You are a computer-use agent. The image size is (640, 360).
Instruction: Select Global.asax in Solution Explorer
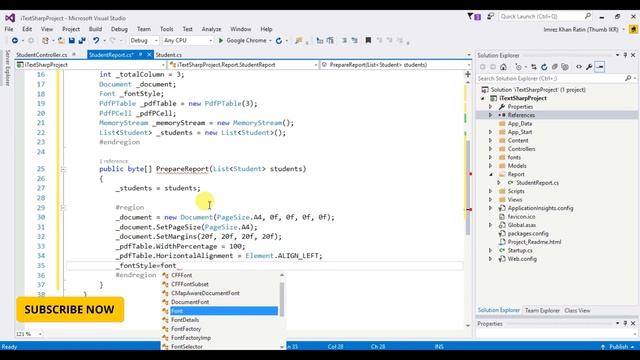(522, 225)
